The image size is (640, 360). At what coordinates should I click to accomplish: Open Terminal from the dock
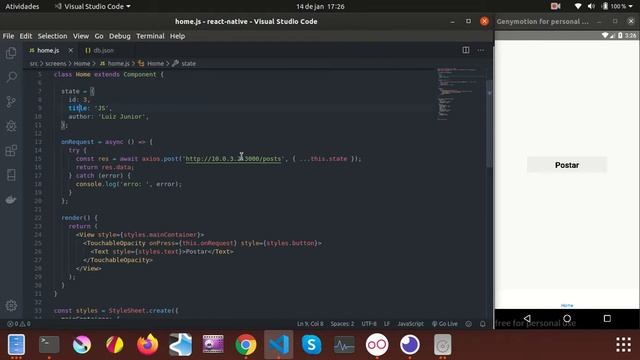[49, 344]
